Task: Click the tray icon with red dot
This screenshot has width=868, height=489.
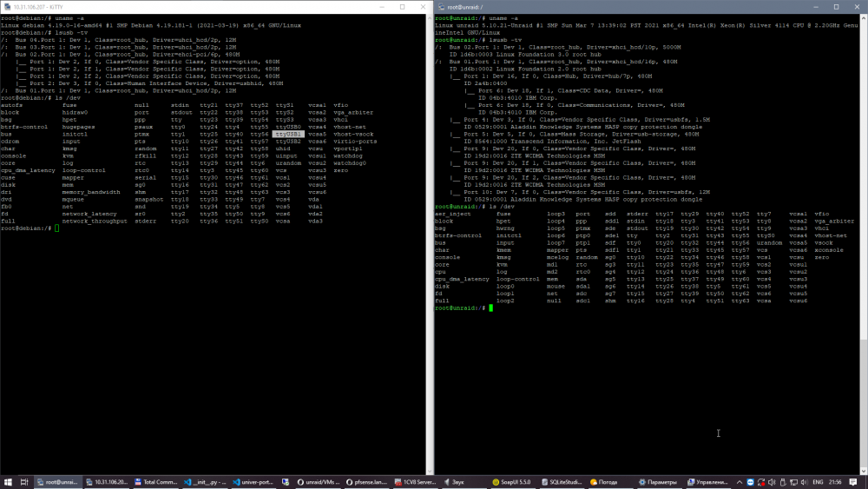Action: coord(761,482)
